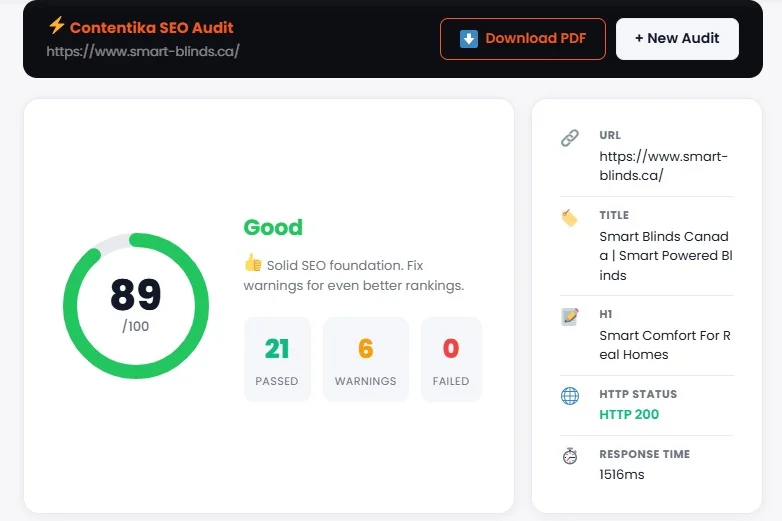Click the Contentika SEO Audit title
The width and height of the screenshot is (782, 521).
click(x=151, y=27)
